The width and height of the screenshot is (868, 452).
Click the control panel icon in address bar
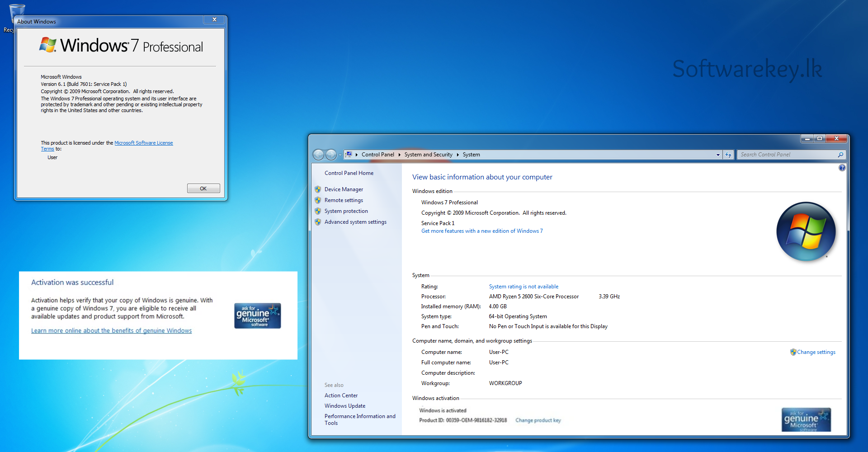click(349, 155)
